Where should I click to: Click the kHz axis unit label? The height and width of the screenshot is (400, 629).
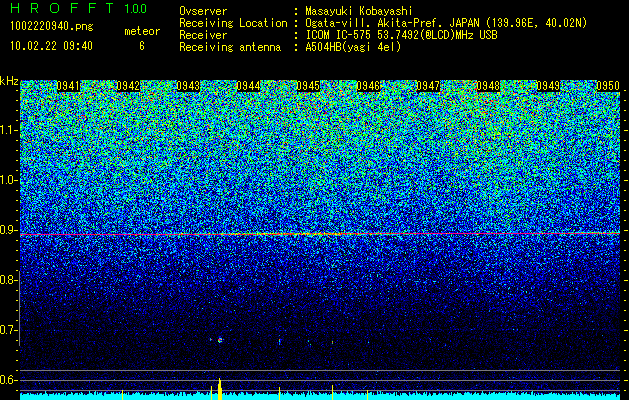coord(9,81)
